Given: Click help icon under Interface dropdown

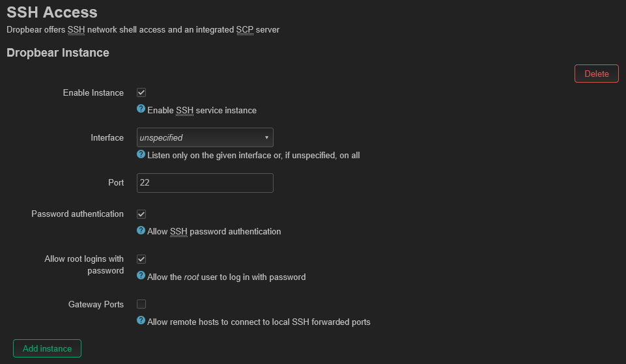Looking at the screenshot, I should pyautogui.click(x=141, y=154).
